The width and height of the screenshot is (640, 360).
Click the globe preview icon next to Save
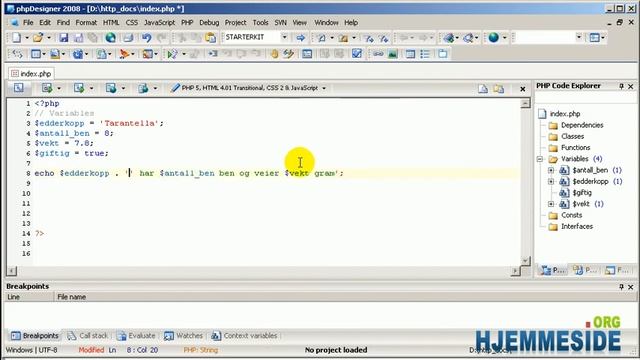[110, 38]
